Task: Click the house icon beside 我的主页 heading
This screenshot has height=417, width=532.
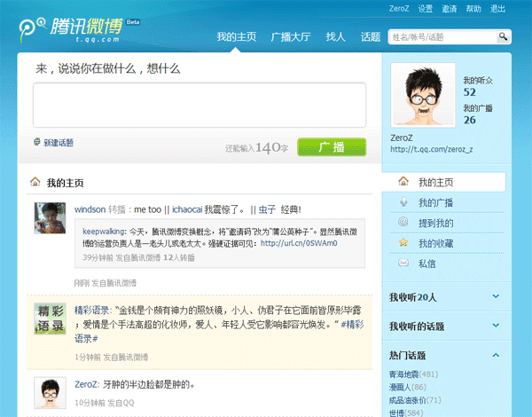Action: (x=35, y=182)
